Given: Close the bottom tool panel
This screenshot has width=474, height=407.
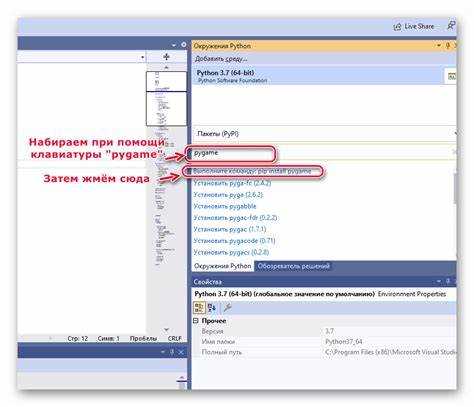Looking at the screenshot, I should [x=181, y=352].
